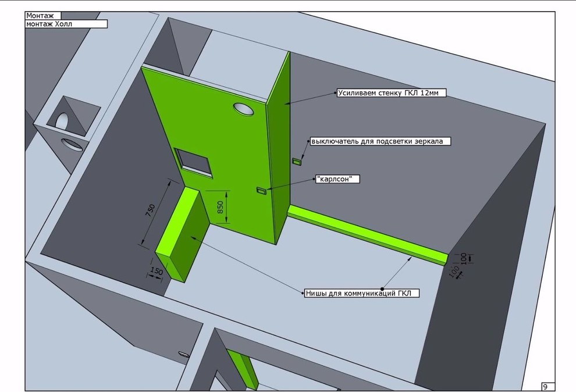Click the mirror light switch on grey wall
This screenshot has width=576, height=392.
click(x=297, y=161)
